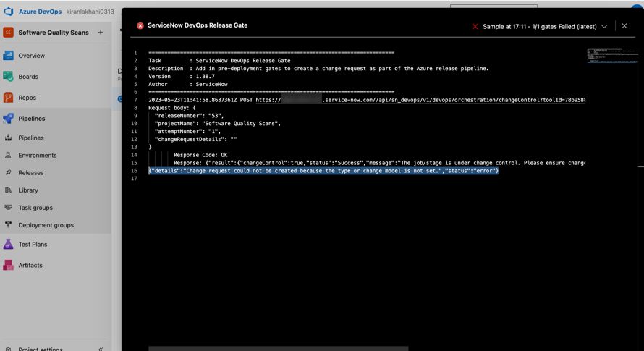Click the "Request body: {" line
644x351 pixels.
172,108
